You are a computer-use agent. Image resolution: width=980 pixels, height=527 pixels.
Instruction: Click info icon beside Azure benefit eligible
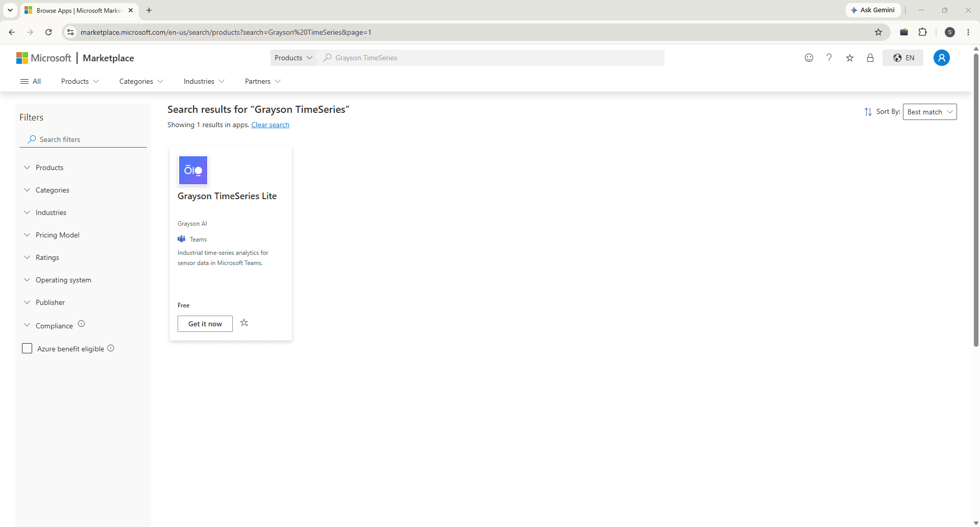click(111, 348)
